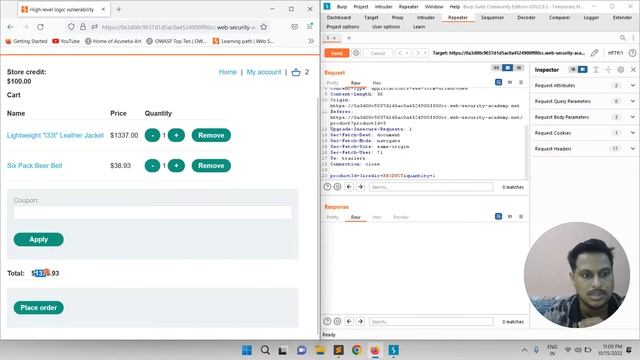Image resolution: width=640 pixels, height=360 pixels.
Task: Toggle tabbed request response layout
Action: click(519, 68)
